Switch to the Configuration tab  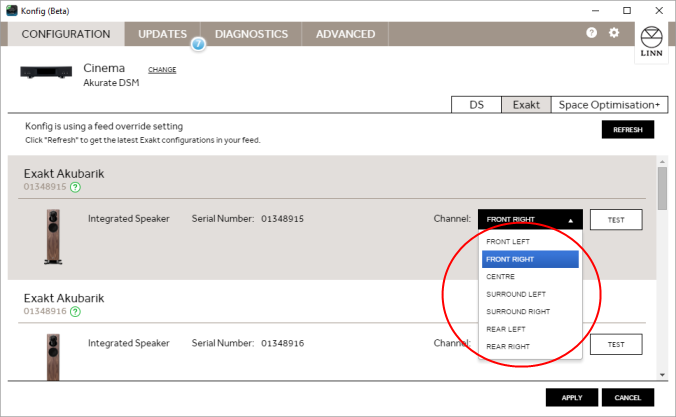tap(66, 34)
